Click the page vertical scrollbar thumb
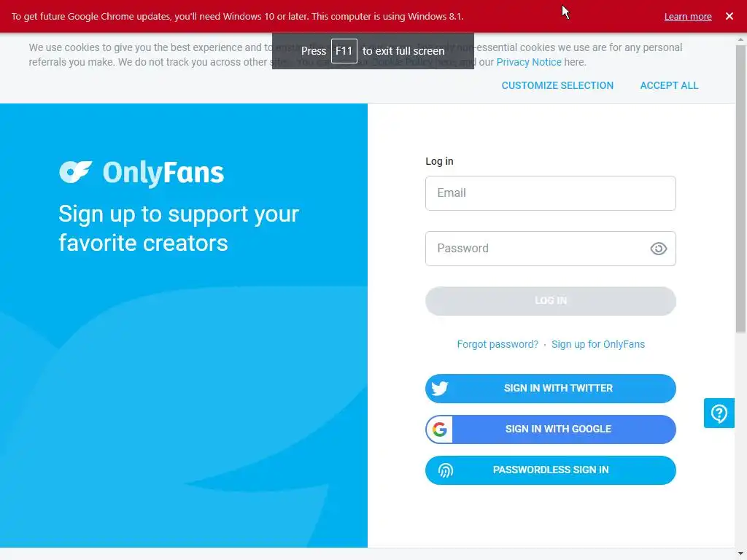This screenshot has height=560, width=747. pyautogui.click(x=740, y=188)
